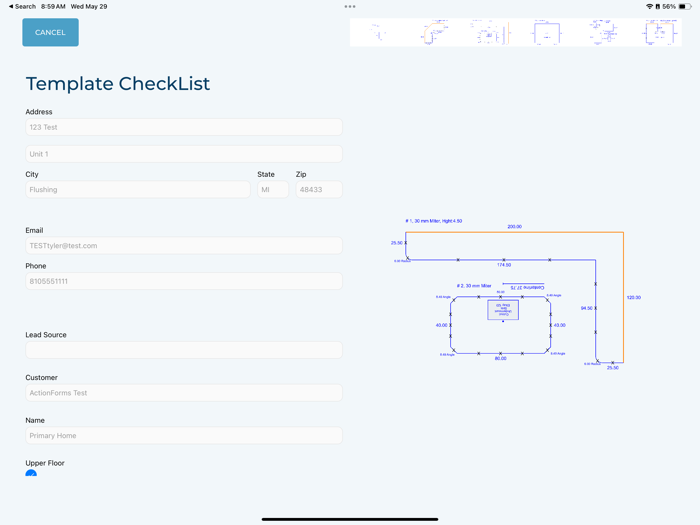
Task: Focus the empty Lead Source field
Action: click(x=184, y=350)
